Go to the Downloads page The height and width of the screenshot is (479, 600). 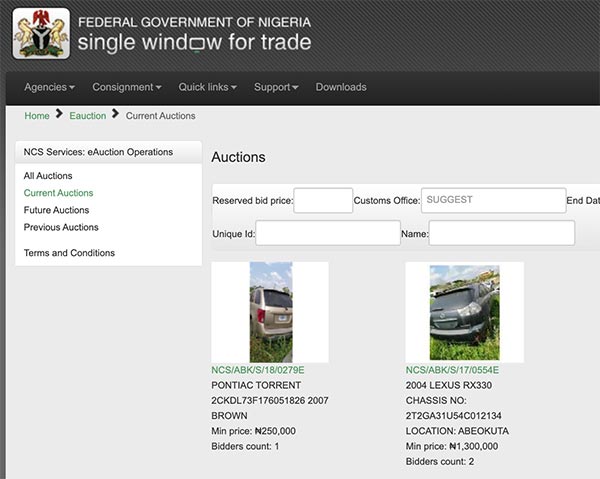coord(341,87)
